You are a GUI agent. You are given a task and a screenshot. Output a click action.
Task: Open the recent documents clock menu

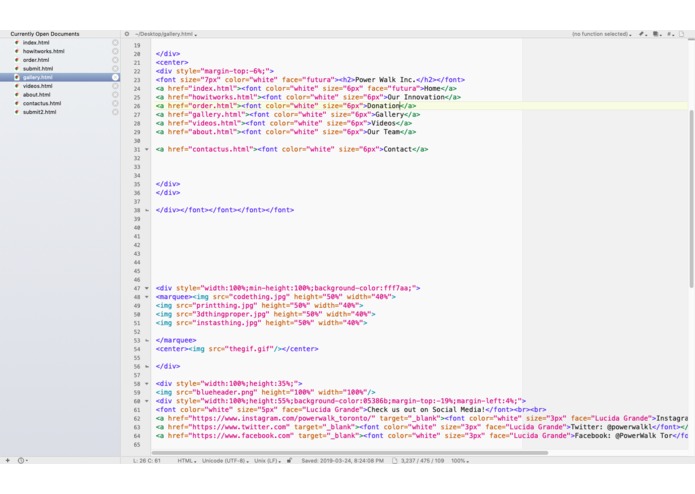point(22,460)
